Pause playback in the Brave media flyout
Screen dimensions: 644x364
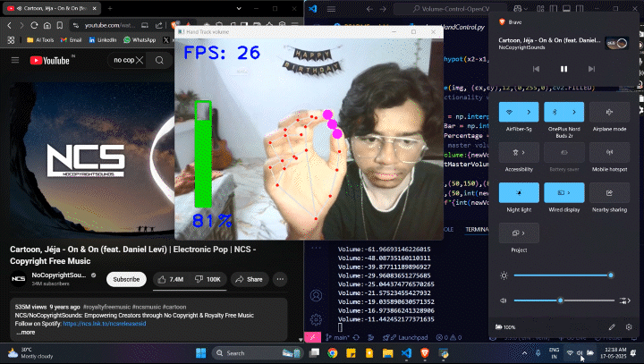click(x=563, y=69)
